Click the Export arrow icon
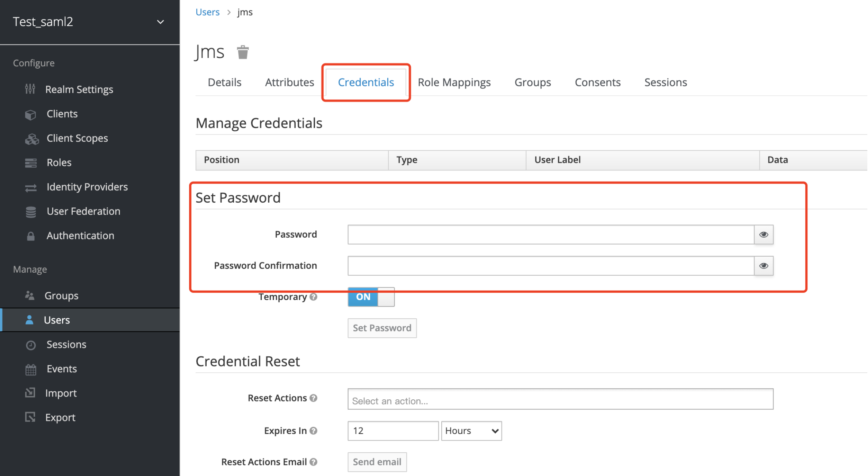This screenshot has width=868, height=476. [30, 417]
